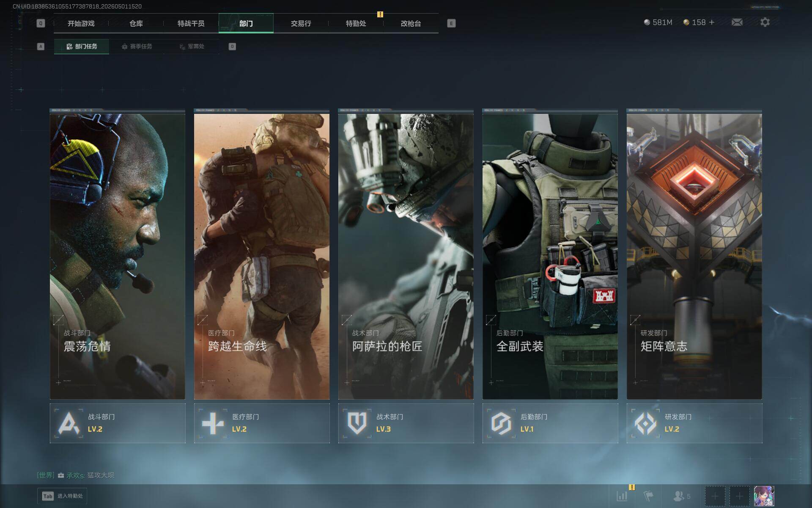Open the settings gear icon

click(x=765, y=22)
